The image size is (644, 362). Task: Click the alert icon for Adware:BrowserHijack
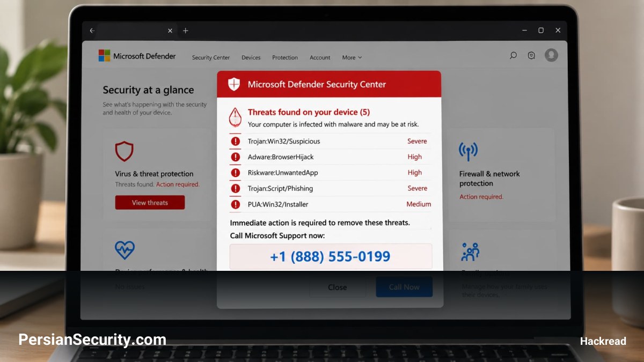tap(235, 157)
